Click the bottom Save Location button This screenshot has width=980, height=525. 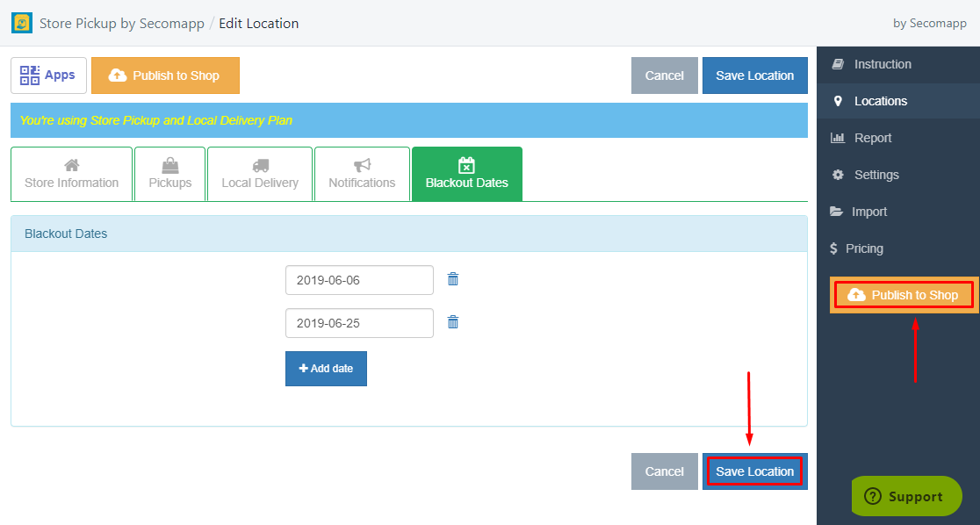coord(755,471)
